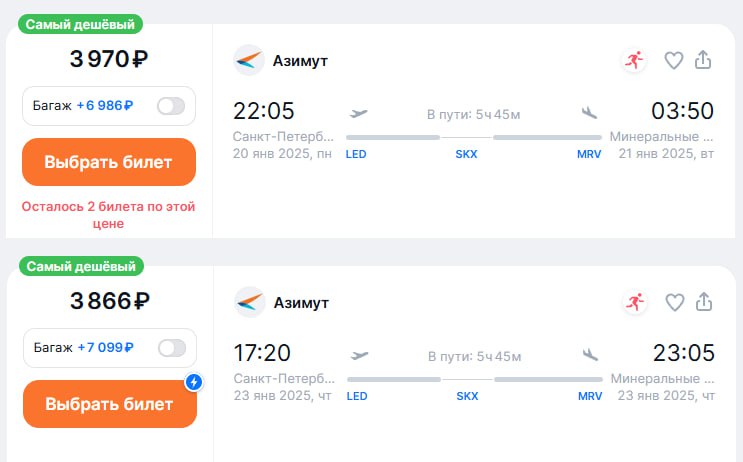Click the heart icon on the 3 970₽ flight
The height and width of the screenshot is (462, 743).
coord(674,61)
